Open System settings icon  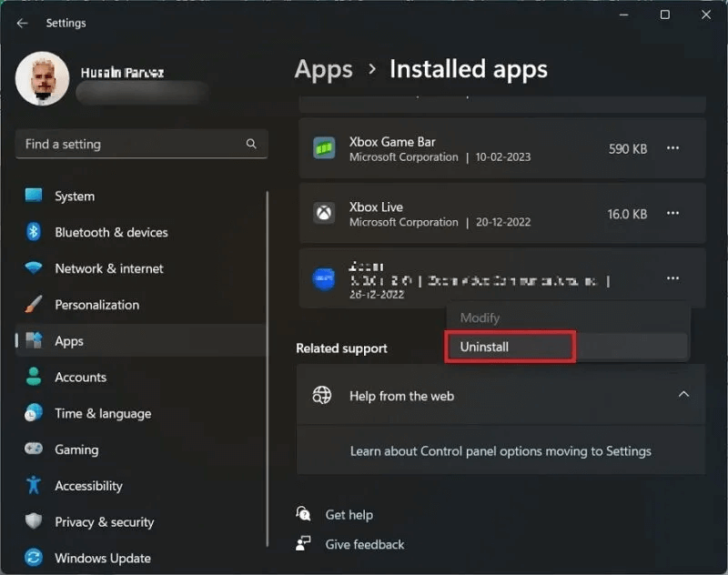pos(34,196)
